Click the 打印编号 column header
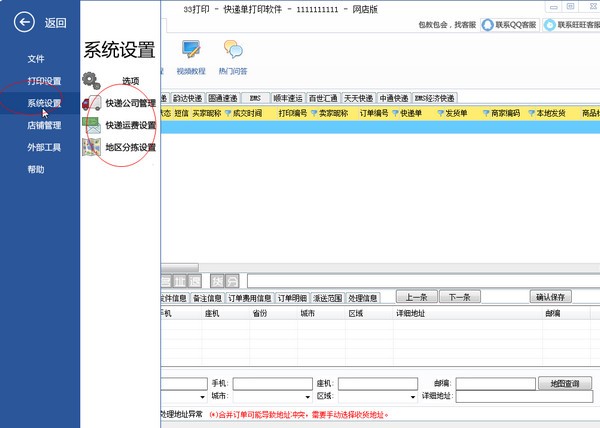 (x=293, y=113)
